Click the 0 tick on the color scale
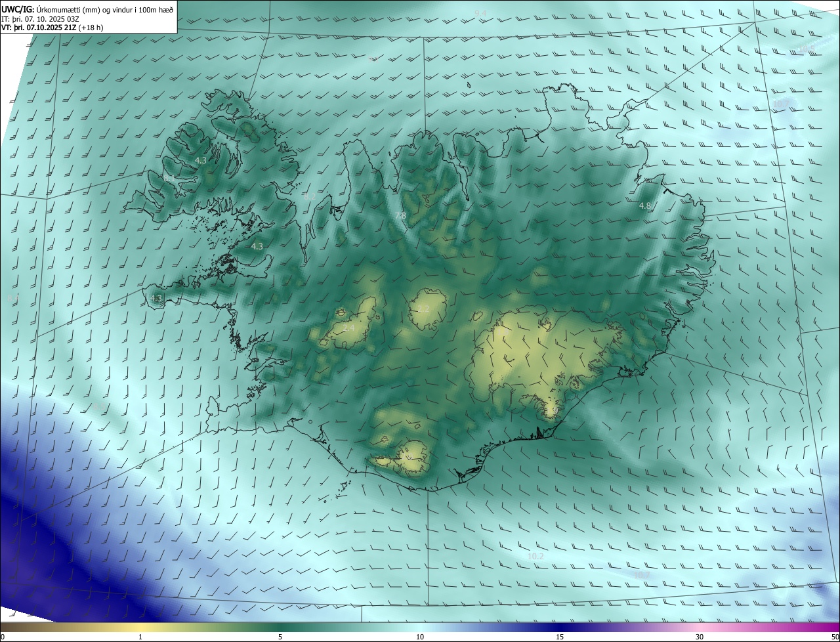Viewport: 840px width, 642px height. tap(3, 637)
